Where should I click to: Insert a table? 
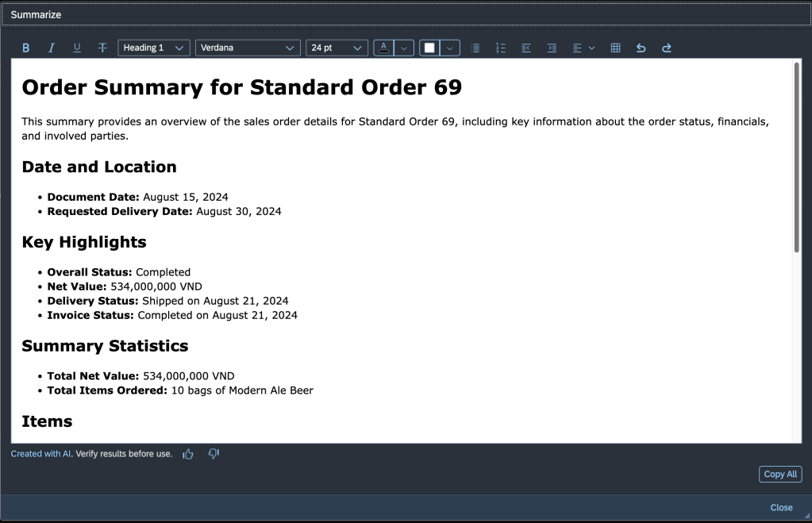tap(615, 48)
